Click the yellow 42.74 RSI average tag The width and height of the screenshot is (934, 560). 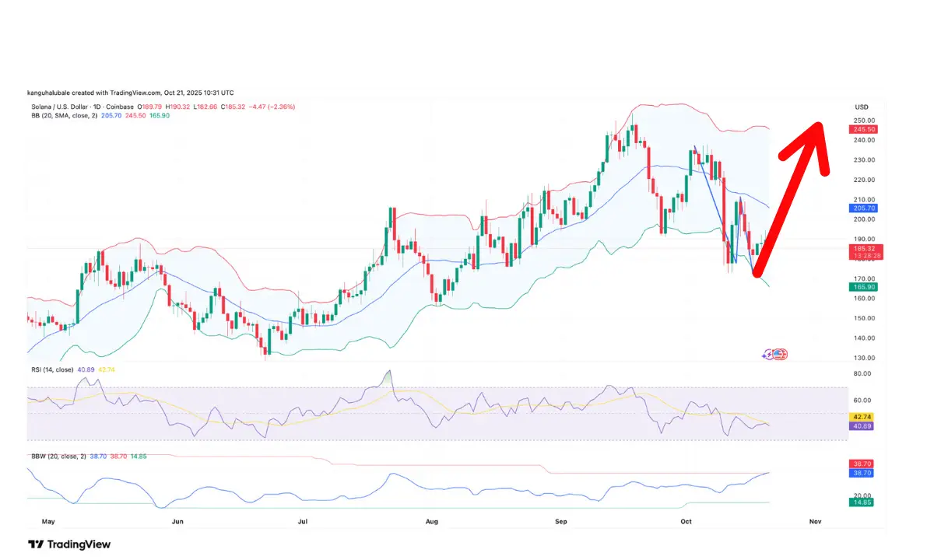tap(862, 418)
